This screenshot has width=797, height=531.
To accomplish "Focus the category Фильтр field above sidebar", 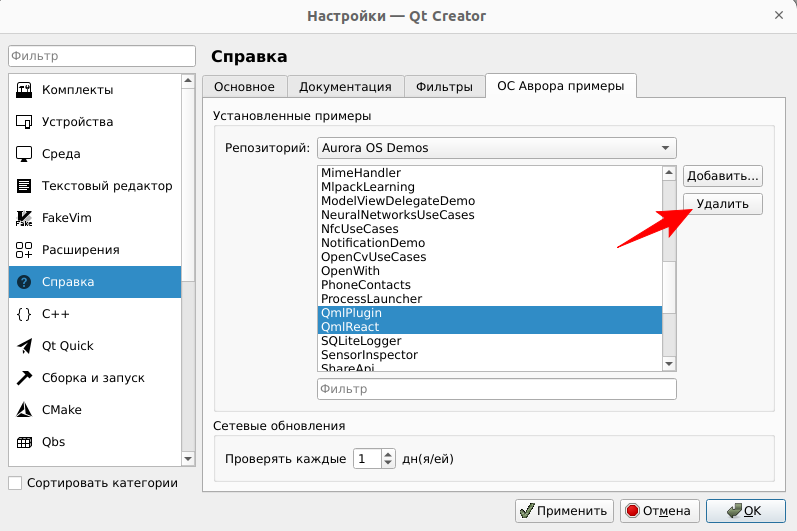I will (x=102, y=56).
